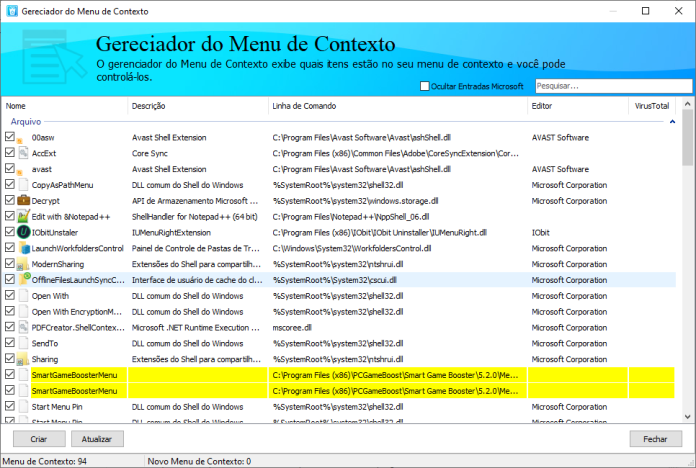This screenshot has width=696, height=468.
Task: Click the AccExt row icon
Action: (23, 153)
